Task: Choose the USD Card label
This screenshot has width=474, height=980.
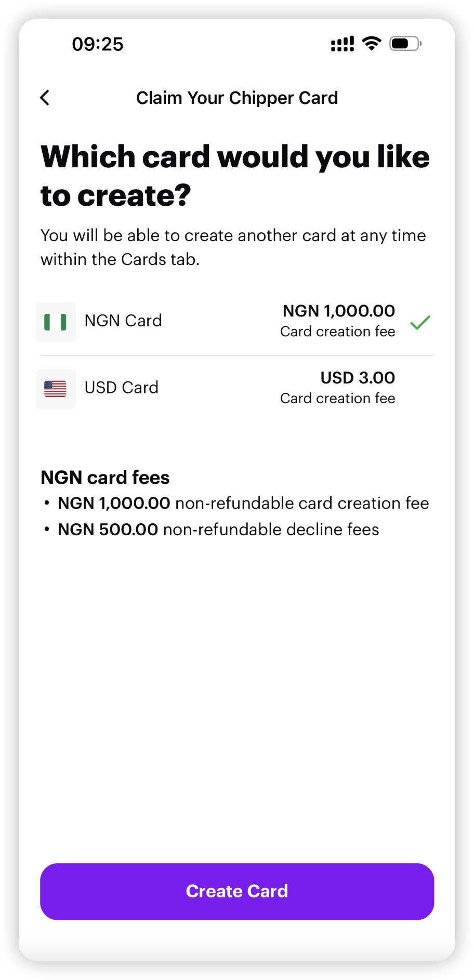Action: point(122,388)
